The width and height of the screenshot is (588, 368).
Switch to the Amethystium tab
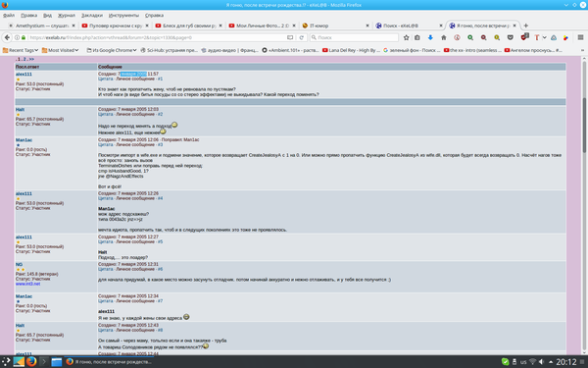point(42,26)
